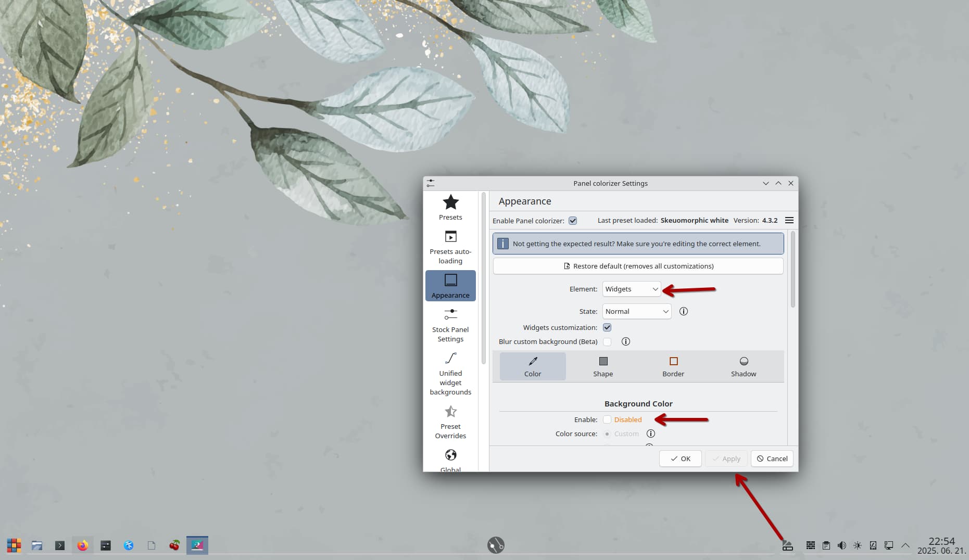Switch to the Shape tab
Image resolution: width=969 pixels, height=560 pixels.
603,366
